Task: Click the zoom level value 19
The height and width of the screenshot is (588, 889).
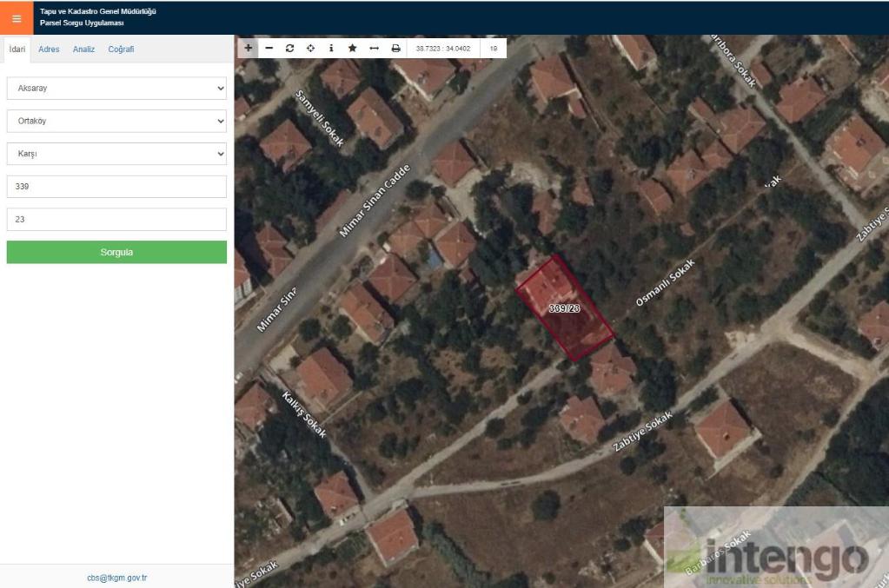Action: 494,49
